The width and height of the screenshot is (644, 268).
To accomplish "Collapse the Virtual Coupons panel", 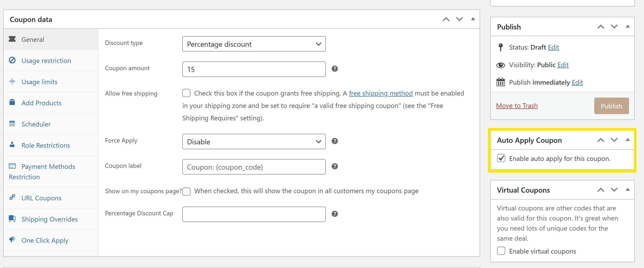I will coord(628,190).
